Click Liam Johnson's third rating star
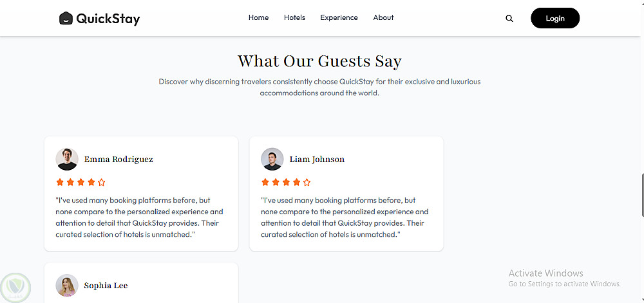The image size is (644, 303). tap(286, 182)
